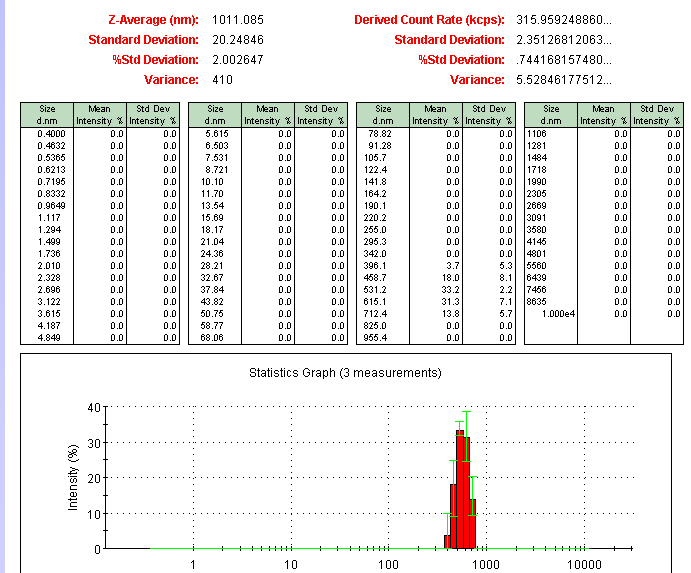The width and height of the screenshot is (691, 573).
Task: Click the size cell 1.000e4
Action: pyautogui.click(x=558, y=314)
